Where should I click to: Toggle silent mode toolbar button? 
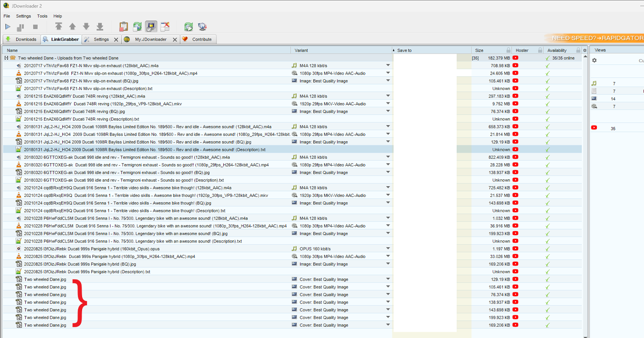coord(165,26)
